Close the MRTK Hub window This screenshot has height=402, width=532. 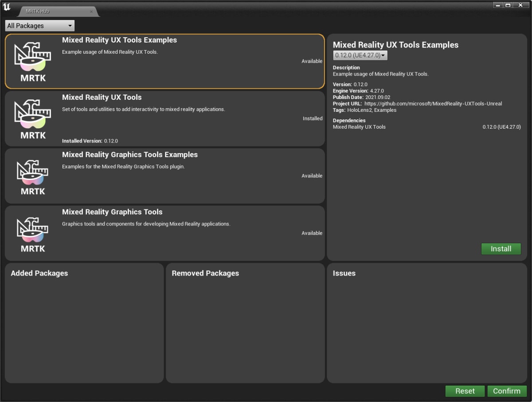[x=521, y=5]
